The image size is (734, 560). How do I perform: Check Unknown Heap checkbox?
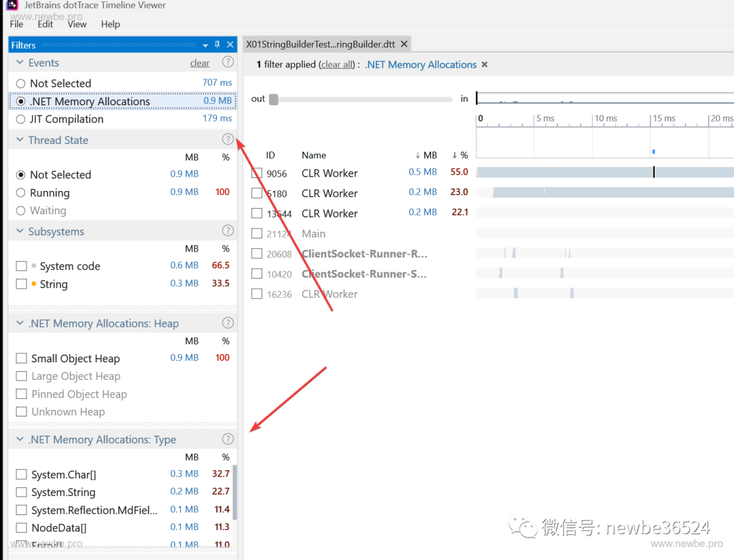click(x=21, y=412)
